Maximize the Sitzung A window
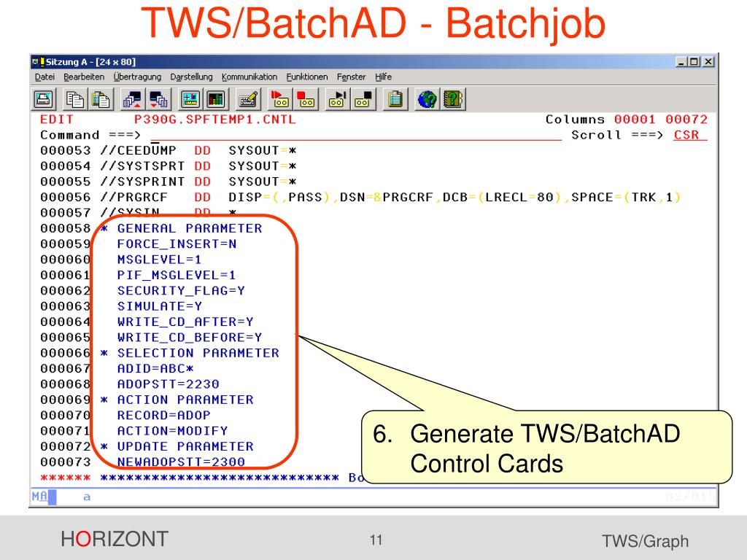This screenshot has width=747, height=560. 694,62
